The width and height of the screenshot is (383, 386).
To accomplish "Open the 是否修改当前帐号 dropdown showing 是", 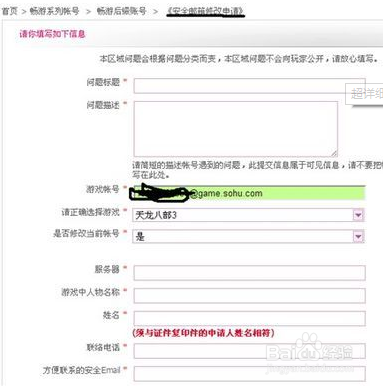I will pos(248,236).
